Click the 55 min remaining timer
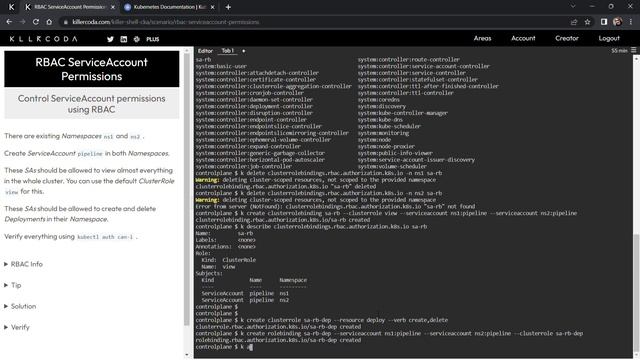 coord(619,51)
